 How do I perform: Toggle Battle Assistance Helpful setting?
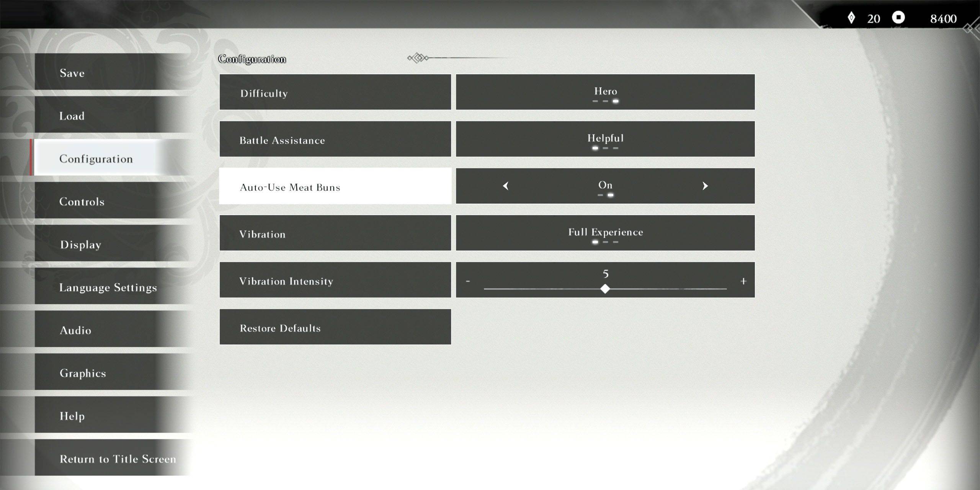604,139
